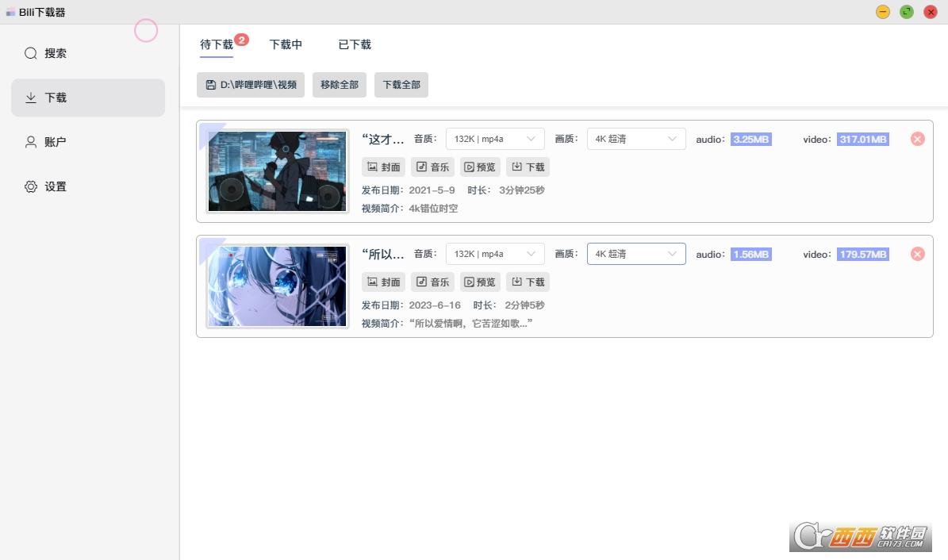The height and width of the screenshot is (560, 948).
Task: Switch to the 下载中 downloading tab
Action: click(286, 44)
